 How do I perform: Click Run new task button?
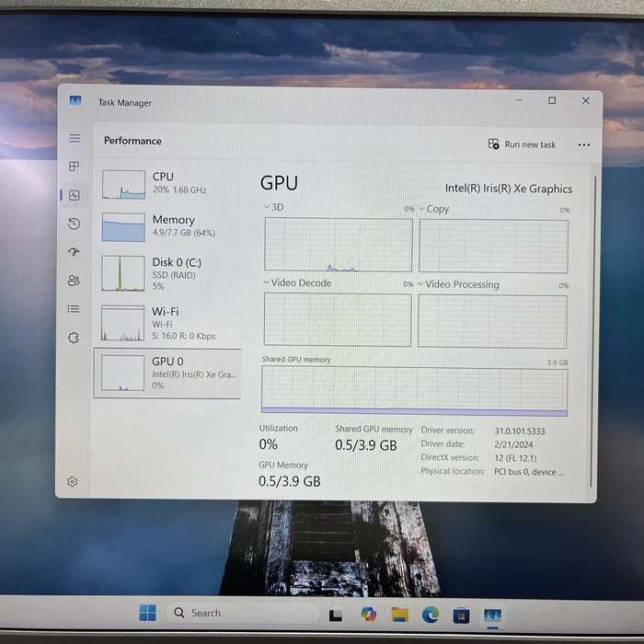[x=522, y=144]
